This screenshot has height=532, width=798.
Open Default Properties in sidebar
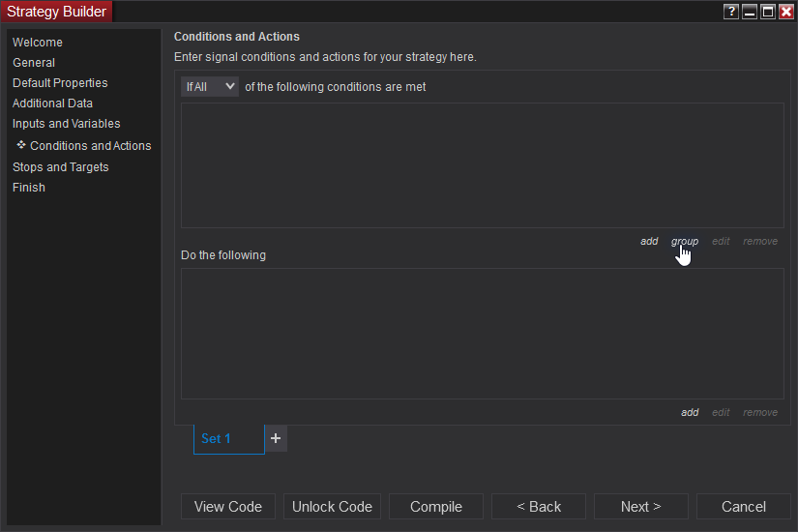(60, 83)
